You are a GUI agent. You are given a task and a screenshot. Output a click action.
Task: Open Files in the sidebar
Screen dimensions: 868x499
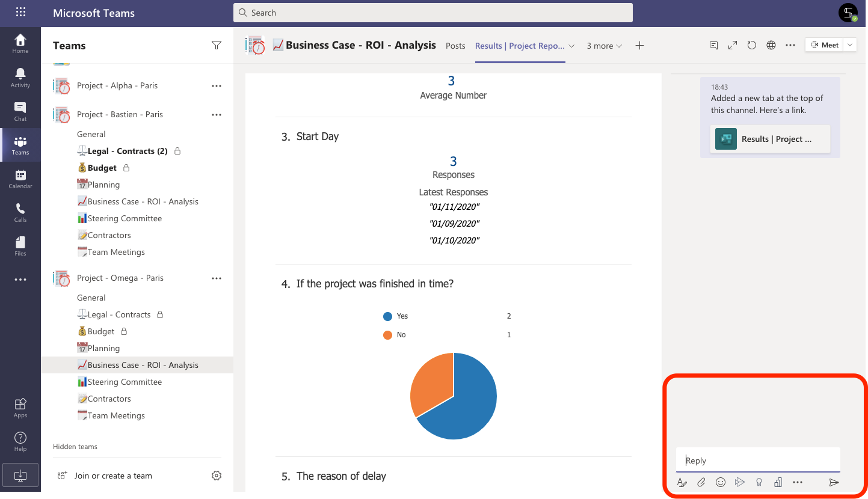[x=20, y=246]
